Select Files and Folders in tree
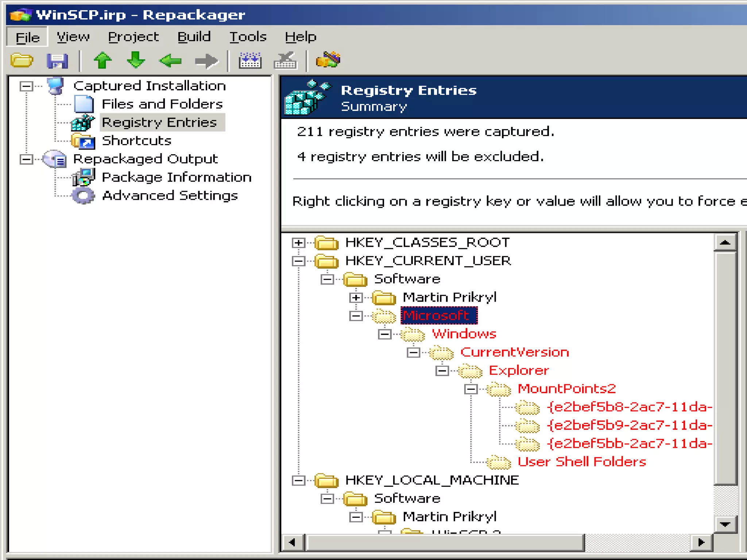The width and height of the screenshot is (747, 560). [x=162, y=104]
